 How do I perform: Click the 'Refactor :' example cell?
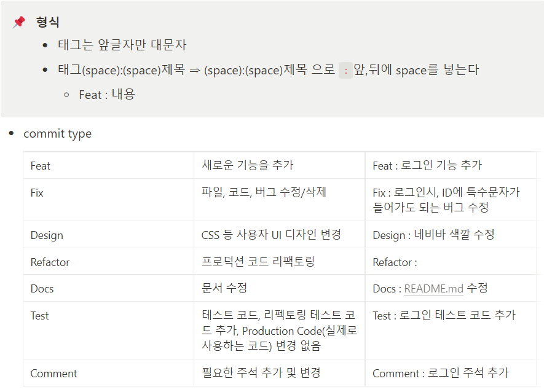click(x=451, y=262)
